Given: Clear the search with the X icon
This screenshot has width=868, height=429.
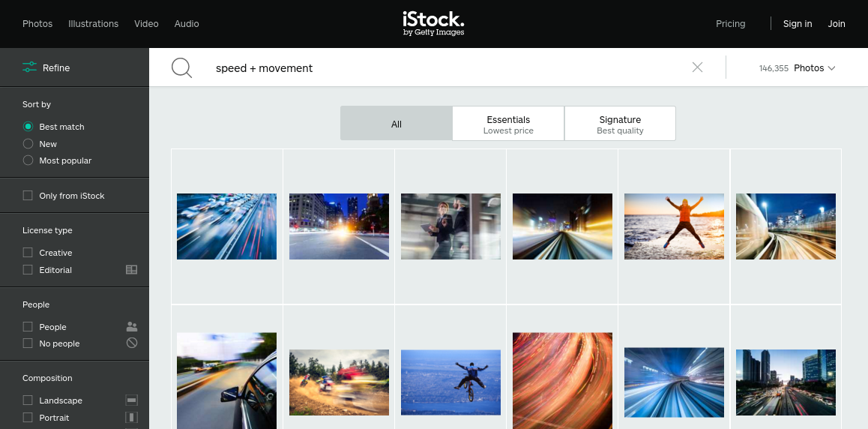Looking at the screenshot, I should pyautogui.click(x=698, y=67).
